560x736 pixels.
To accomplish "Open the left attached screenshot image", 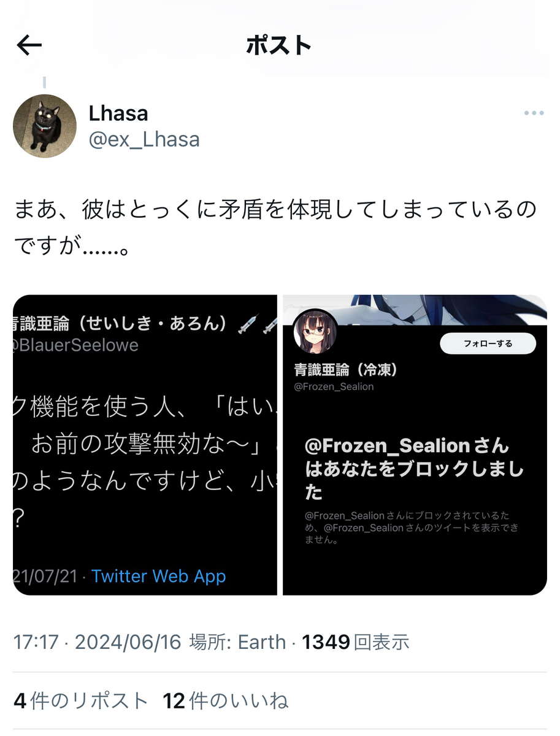I will pyautogui.click(x=145, y=445).
